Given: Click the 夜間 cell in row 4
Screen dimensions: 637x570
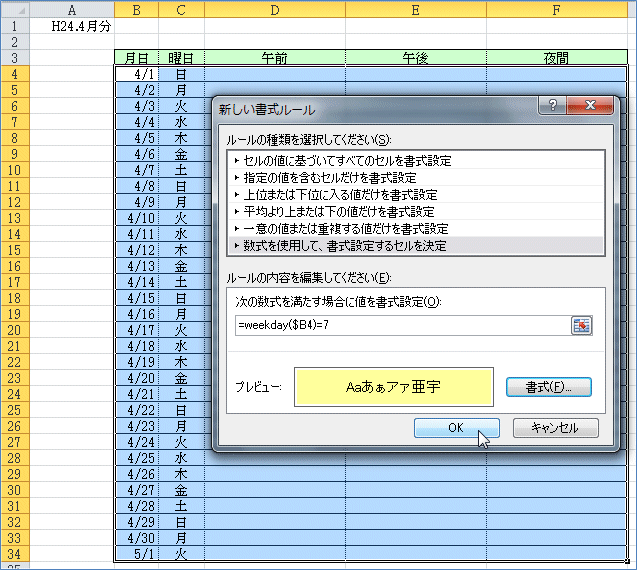Looking at the screenshot, I should pos(557,74).
